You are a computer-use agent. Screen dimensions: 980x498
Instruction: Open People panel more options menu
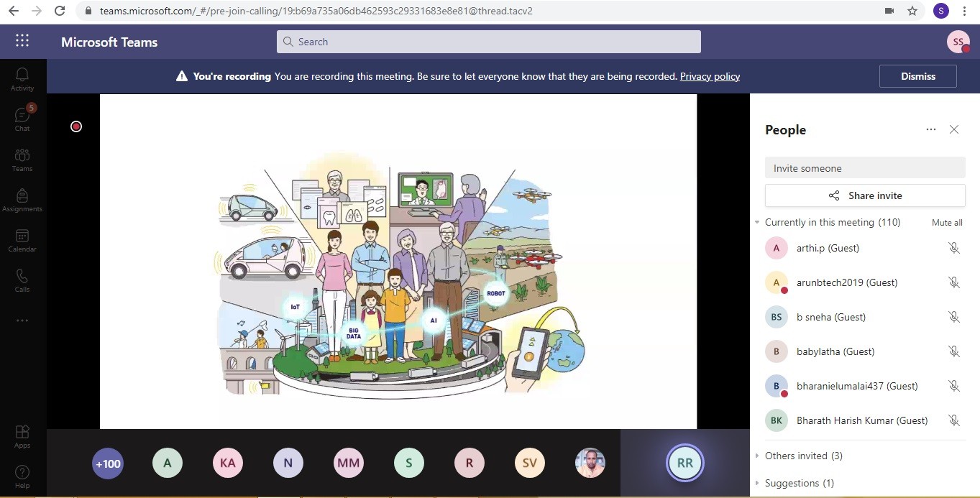[x=931, y=129]
